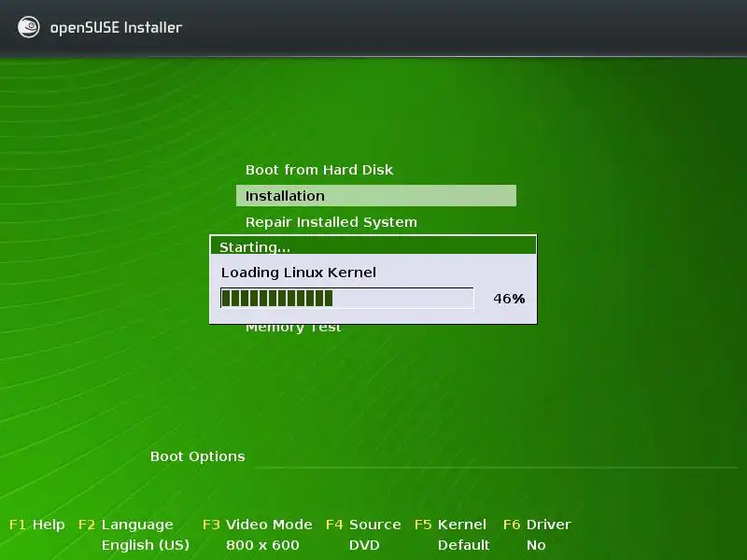Viewport: 747px width, 560px height.
Task: Select the highlighted Installation entry
Action: 376,196
